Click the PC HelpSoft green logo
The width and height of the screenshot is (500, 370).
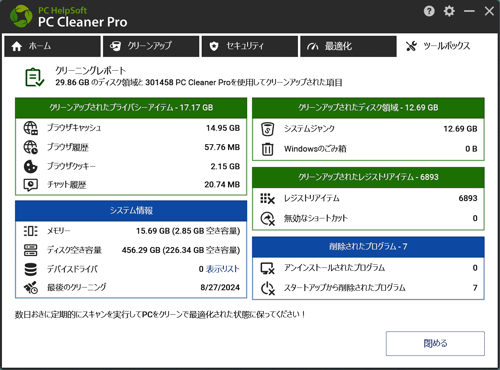tap(21, 16)
